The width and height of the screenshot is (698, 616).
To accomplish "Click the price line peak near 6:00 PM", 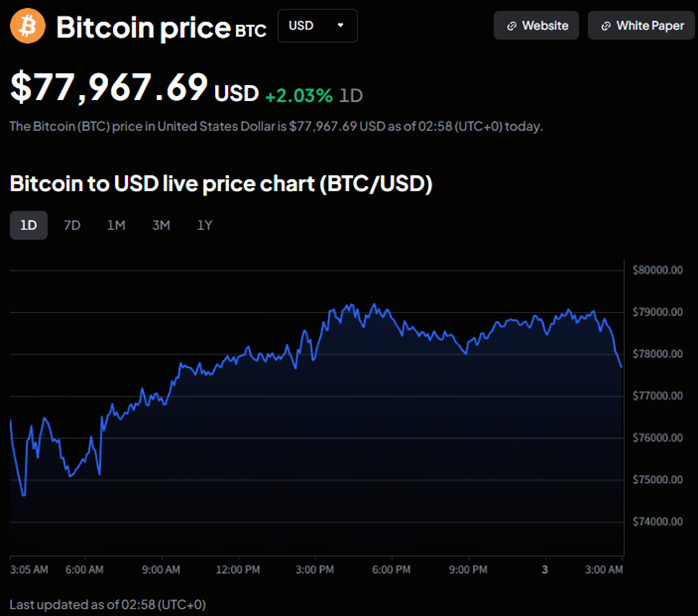I will coord(374,306).
